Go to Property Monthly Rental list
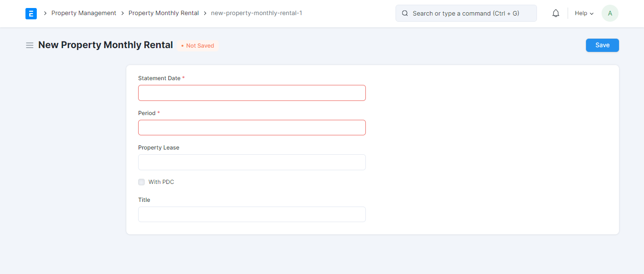 coord(164,13)
